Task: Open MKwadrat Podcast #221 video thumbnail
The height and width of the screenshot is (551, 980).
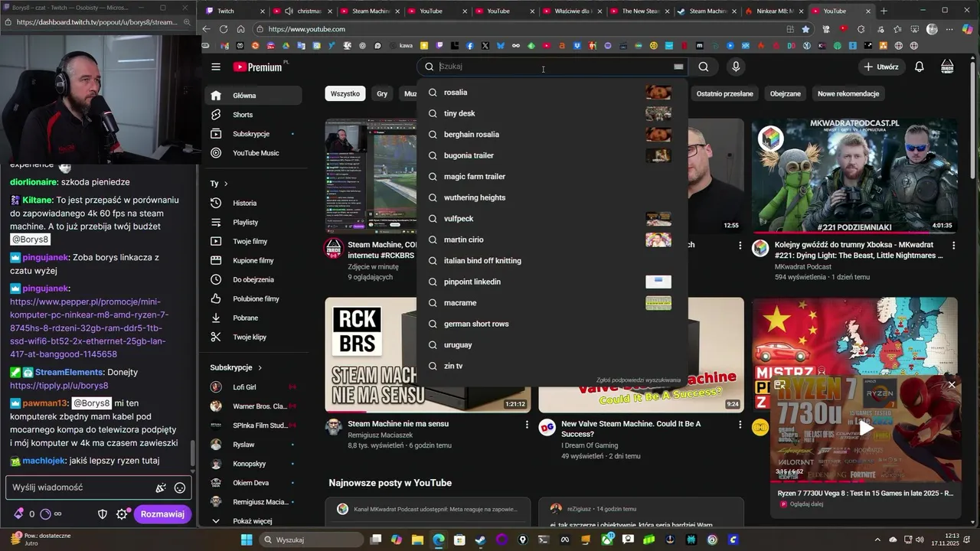Action: [x=854, y=175]
